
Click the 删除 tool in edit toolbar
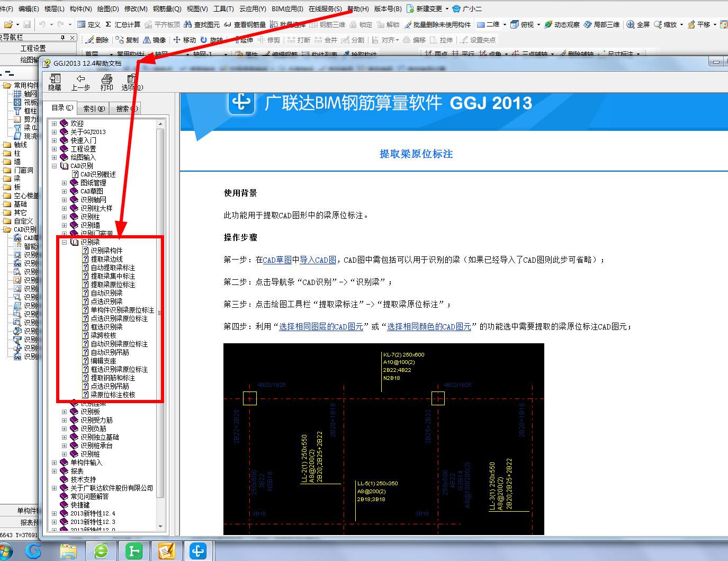(97, 40)
